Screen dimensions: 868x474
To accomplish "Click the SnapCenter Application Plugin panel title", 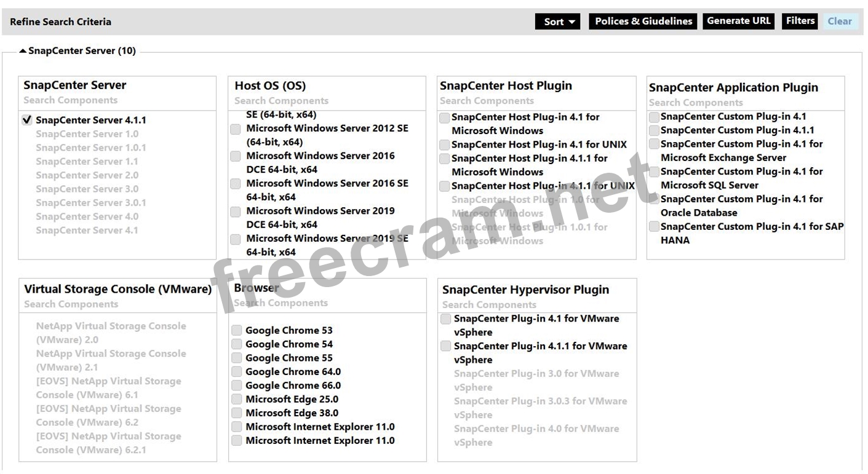I will coord(734,88).
